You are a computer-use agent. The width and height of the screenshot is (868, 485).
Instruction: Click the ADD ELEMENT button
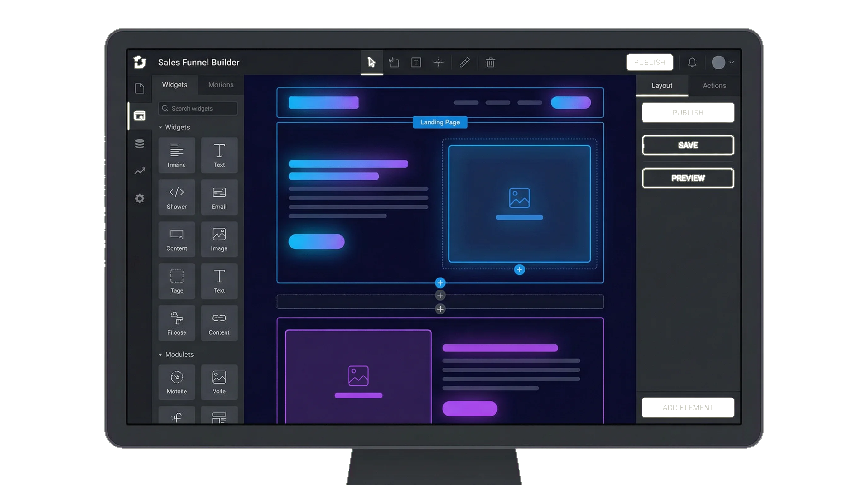[688, 408]
